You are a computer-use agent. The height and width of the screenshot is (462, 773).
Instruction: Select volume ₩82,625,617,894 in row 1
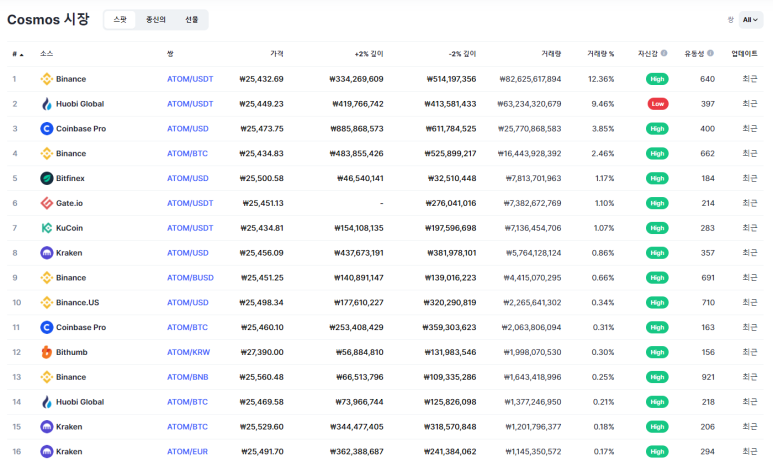(x=530, y=79)
